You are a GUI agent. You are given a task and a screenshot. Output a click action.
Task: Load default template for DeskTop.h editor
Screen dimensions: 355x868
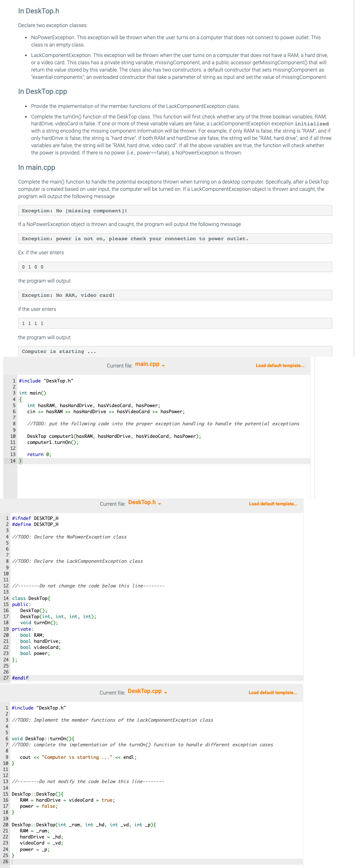[x=273, y=504]
